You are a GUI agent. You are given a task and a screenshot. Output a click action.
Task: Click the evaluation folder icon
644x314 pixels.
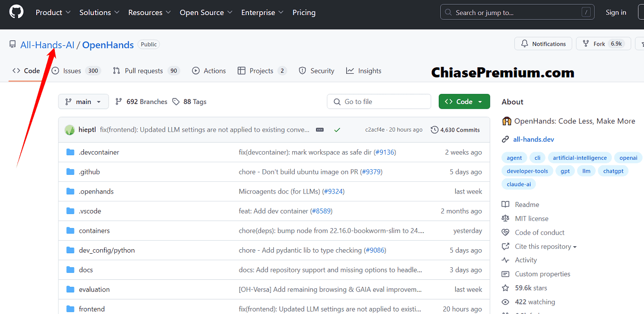tap(70, 289)
